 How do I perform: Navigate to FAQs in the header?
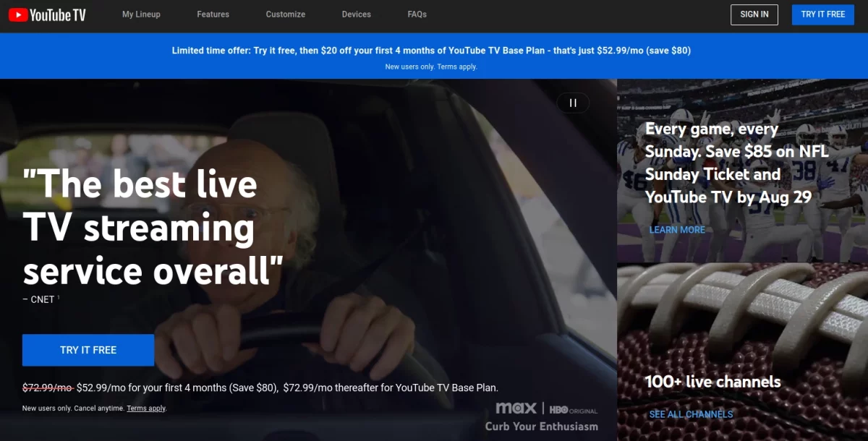pyautogui.click(x=417, y=14)
